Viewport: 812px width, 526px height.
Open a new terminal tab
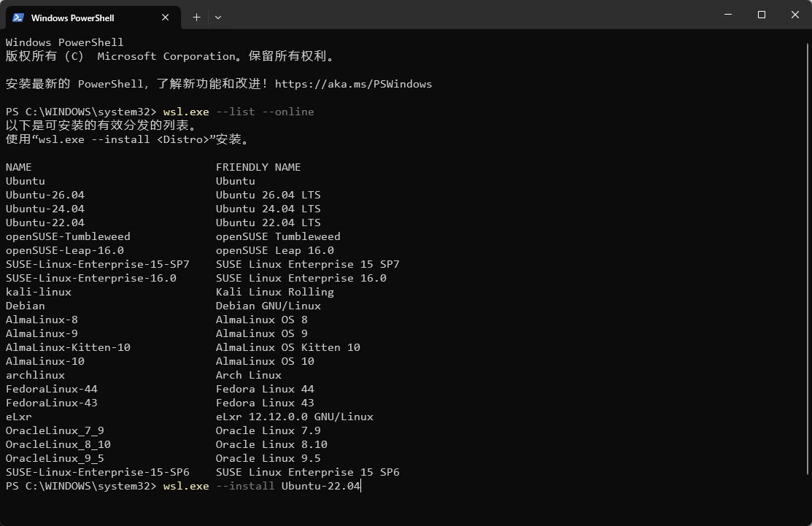coord(196,17)
